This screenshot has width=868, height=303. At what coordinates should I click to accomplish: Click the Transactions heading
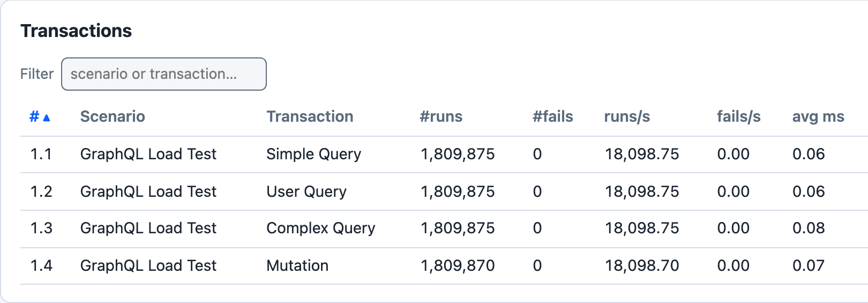(76, 31)
